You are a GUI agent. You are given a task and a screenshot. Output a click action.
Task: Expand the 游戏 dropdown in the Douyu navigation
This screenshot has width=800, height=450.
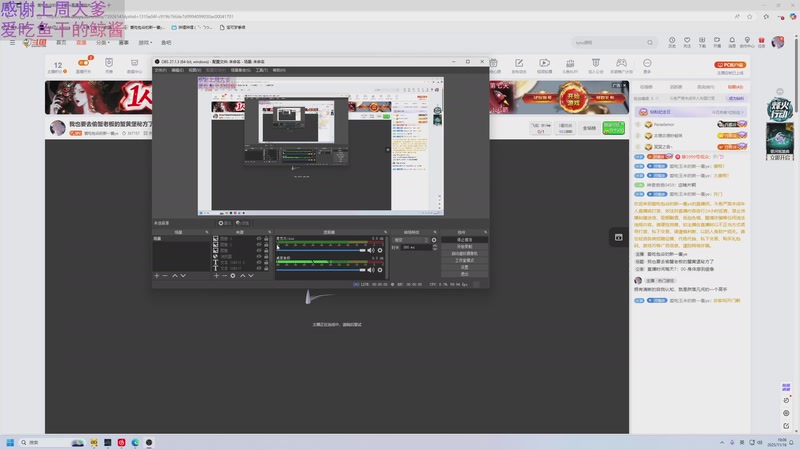tap(145, 43)
